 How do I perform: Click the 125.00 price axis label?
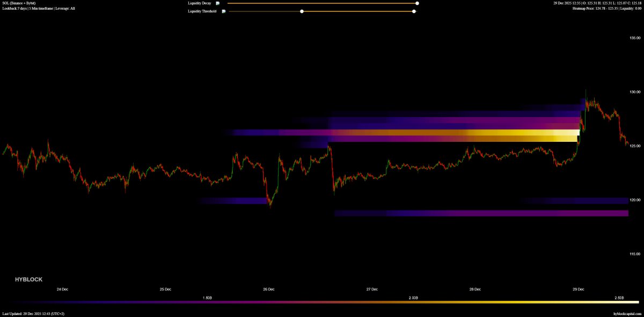(635, 146)
